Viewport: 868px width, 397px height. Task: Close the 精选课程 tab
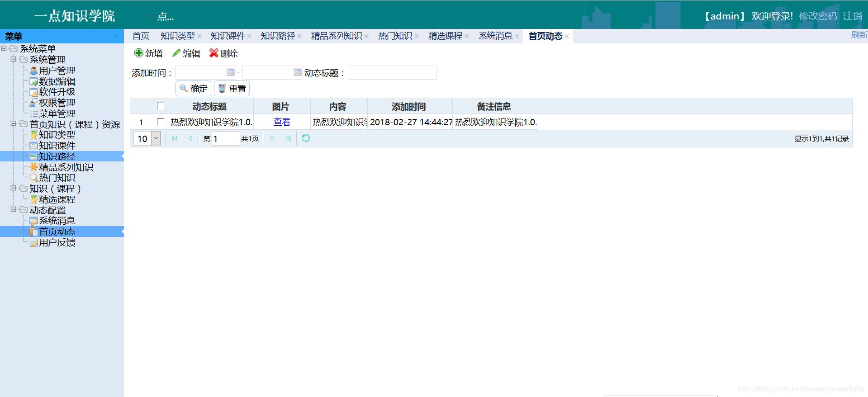[x=467, y=36]
